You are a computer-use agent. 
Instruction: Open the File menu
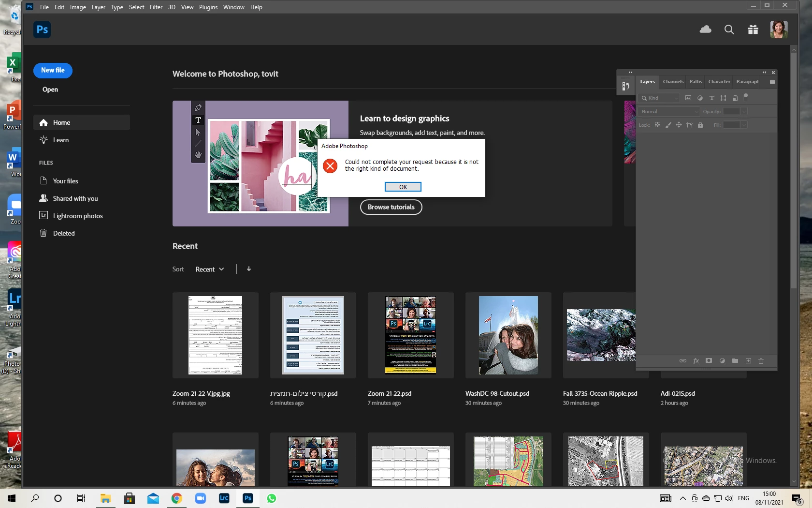point(44,7)
